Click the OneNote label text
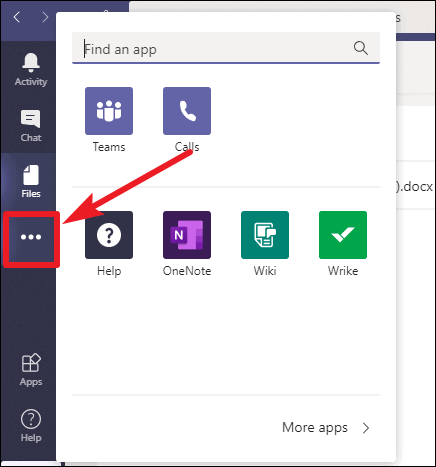The width and height of the screenshot is (436, 467). 187,271
